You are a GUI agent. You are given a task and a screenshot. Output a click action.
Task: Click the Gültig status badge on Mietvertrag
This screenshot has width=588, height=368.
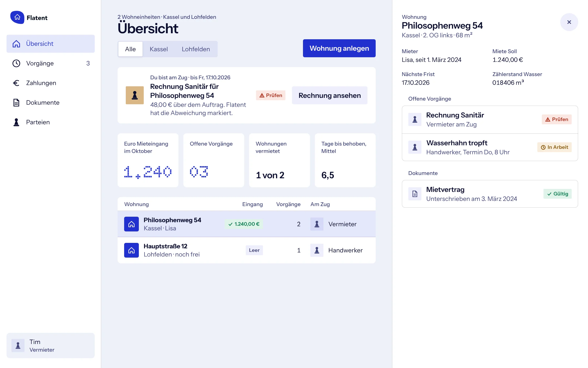click(558, 194)
